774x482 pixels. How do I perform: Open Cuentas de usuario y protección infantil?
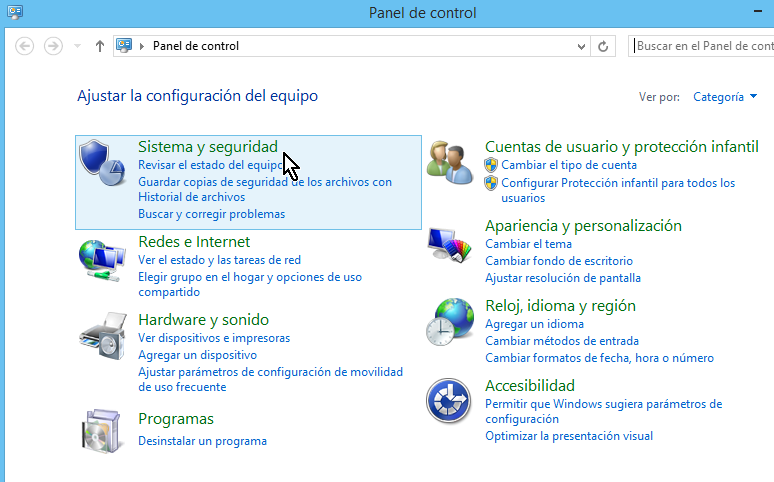[x=621, y=147]
